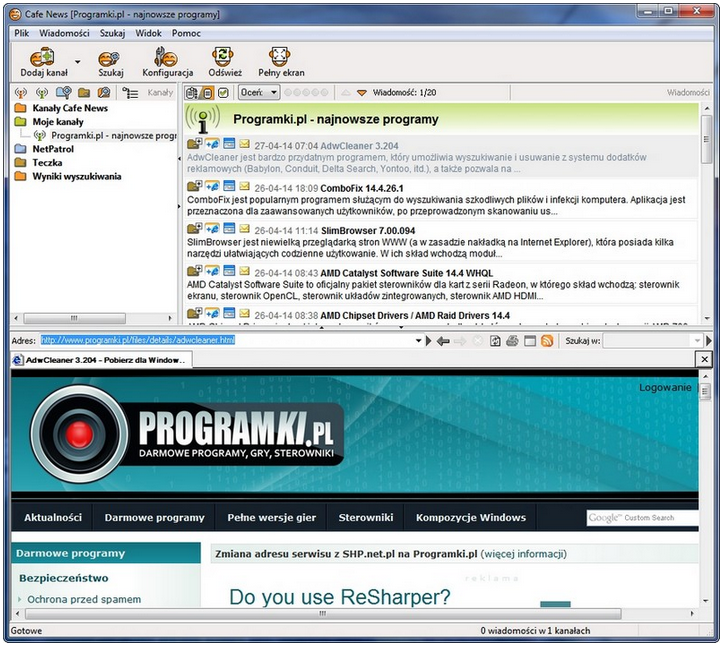Toggle the message summary view icon
The image size is (728, 648).
[207, 93]
